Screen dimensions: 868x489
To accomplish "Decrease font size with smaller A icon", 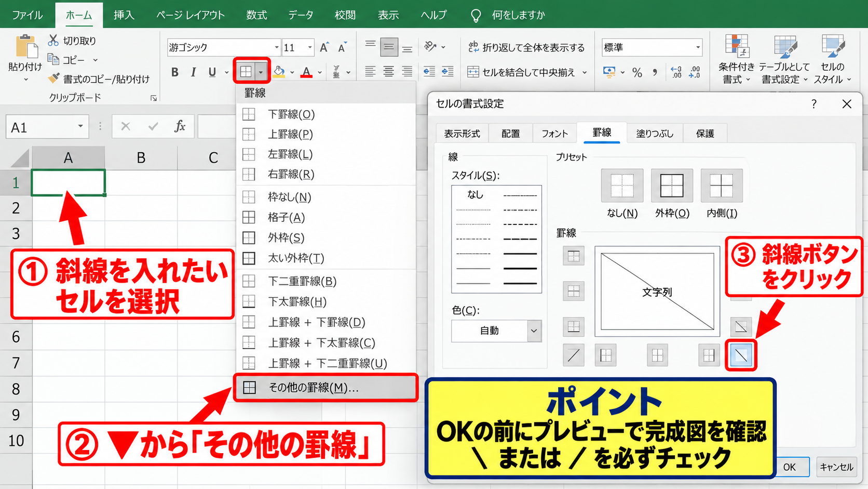I will coord(342,47).
